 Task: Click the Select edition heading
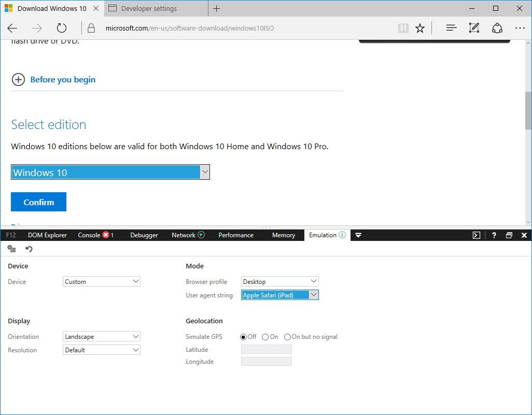(49, 124)
